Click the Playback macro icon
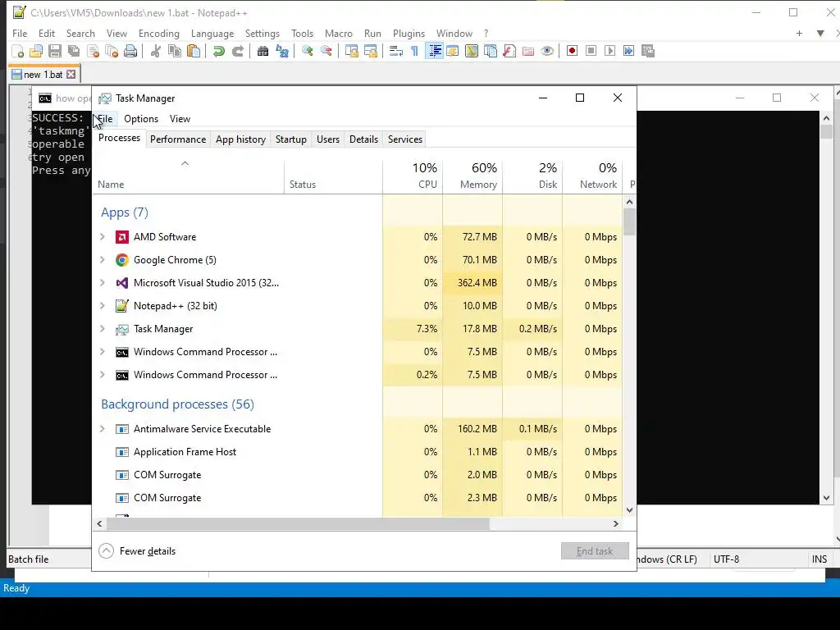Viewport: 840px width, 630px height. 609,51
